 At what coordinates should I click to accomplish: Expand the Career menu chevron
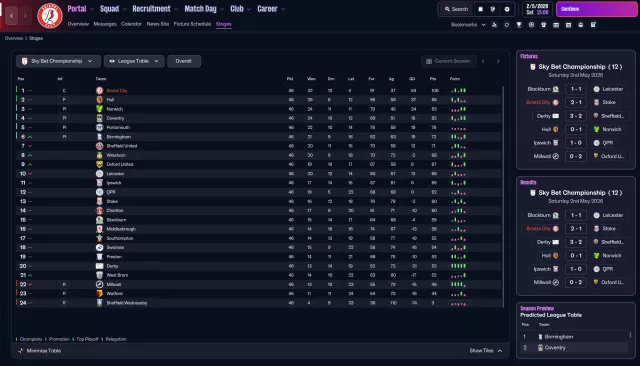pos(283,9)
